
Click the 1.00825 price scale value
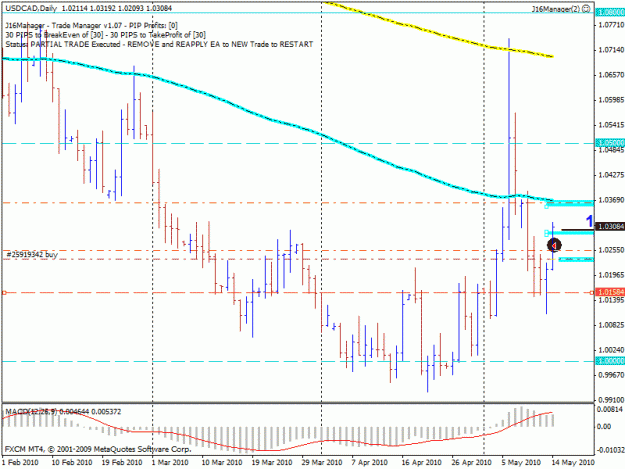(x=611, y=325)
